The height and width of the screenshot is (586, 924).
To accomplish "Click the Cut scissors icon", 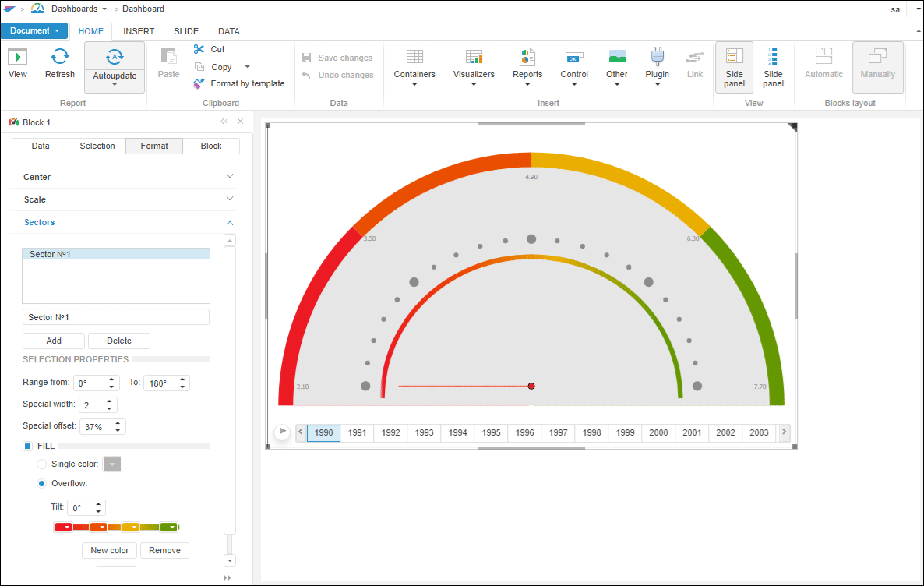I will point(199,49).
